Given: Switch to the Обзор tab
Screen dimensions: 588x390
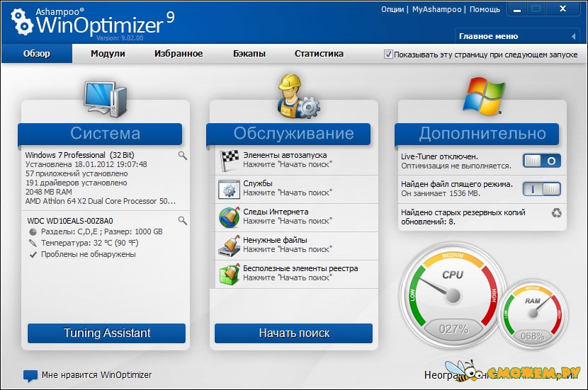Looking at the screenshot, I should click(x=37, y=54).
